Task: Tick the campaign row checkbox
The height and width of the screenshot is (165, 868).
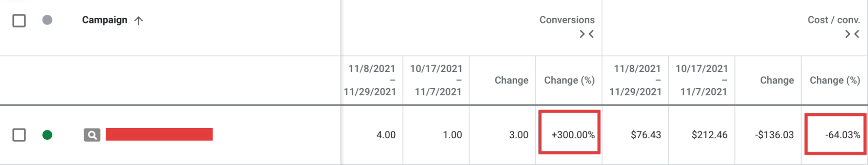Action: pos(19,135)
